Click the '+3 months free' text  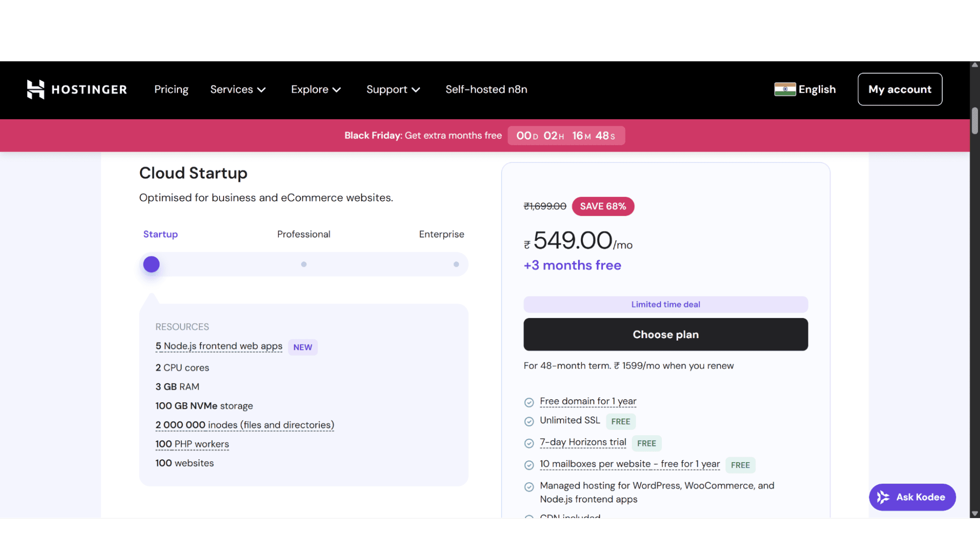click(572, 265)
